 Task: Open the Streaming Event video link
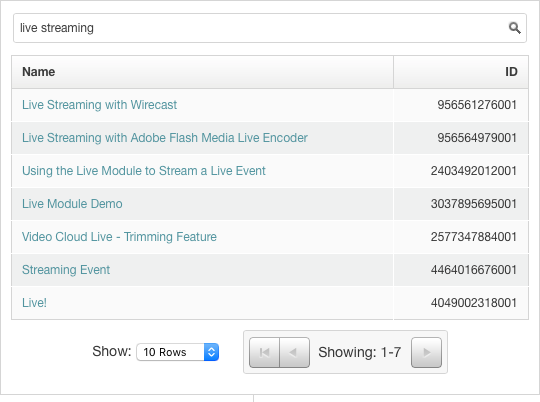(x=66, y=270)
